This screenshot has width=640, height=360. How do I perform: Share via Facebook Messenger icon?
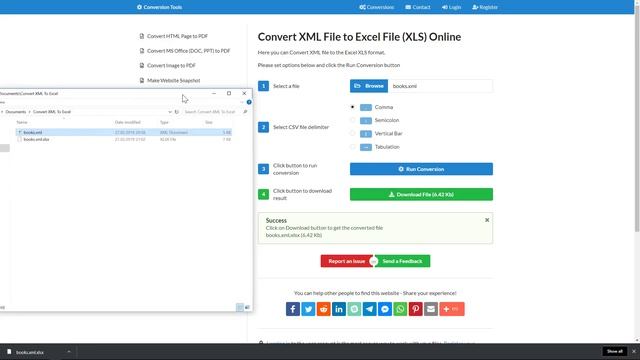click(x=385, y=309)
